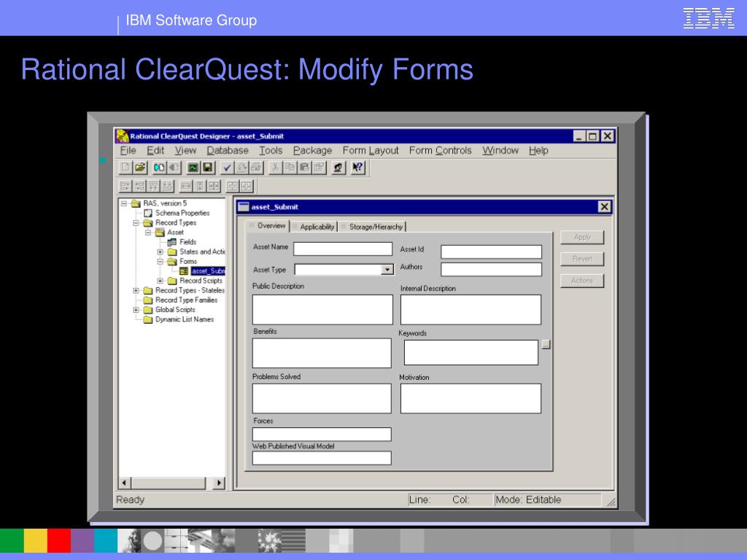Image resolution: width=747 pixels, height=560 pixels.
Task: Expand the Record Types - Stateless node
Action: pos(136,290)
